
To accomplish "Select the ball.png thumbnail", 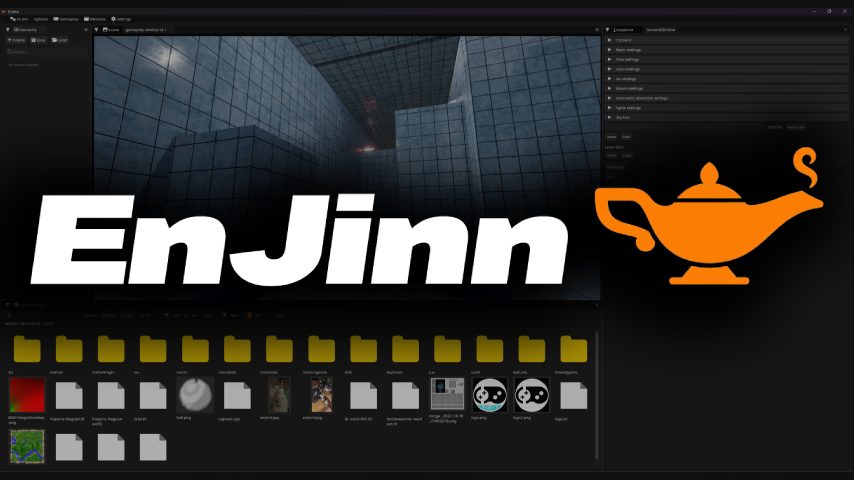I will click(195, 395).
